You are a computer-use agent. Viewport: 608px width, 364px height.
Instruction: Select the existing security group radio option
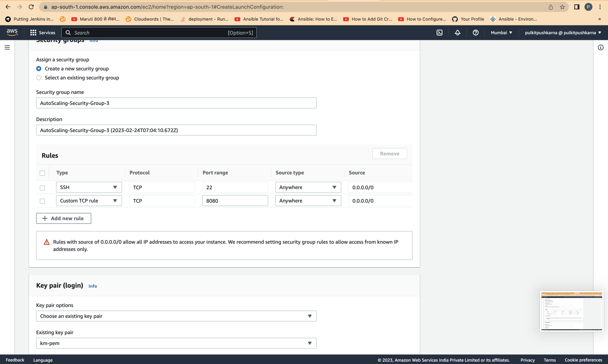[39, 78]
